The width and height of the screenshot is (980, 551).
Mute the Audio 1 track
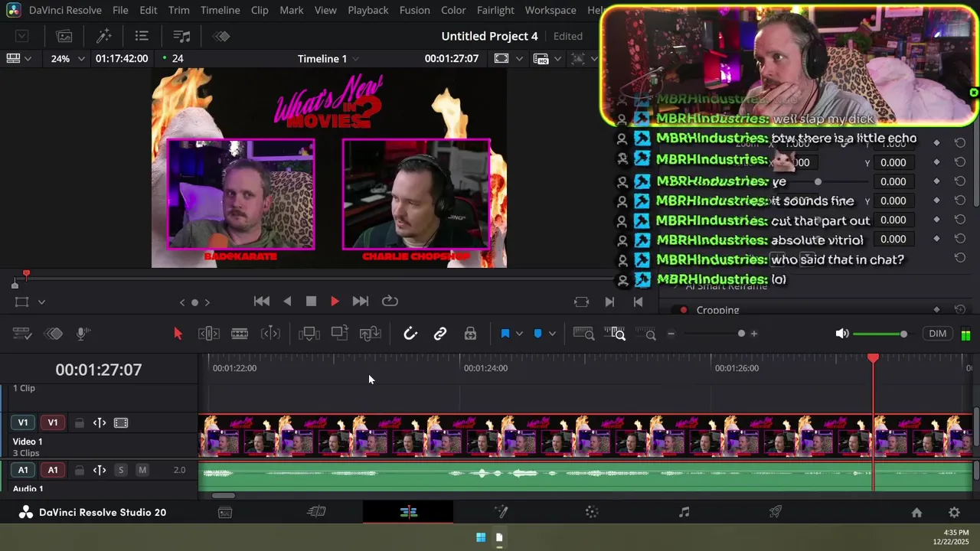[x=142, y=470]
